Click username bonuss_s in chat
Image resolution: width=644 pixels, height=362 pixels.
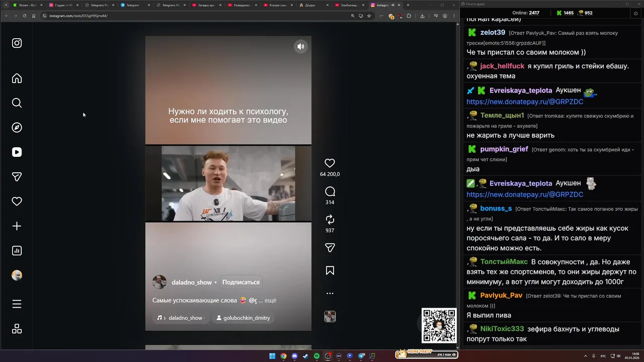496,208
